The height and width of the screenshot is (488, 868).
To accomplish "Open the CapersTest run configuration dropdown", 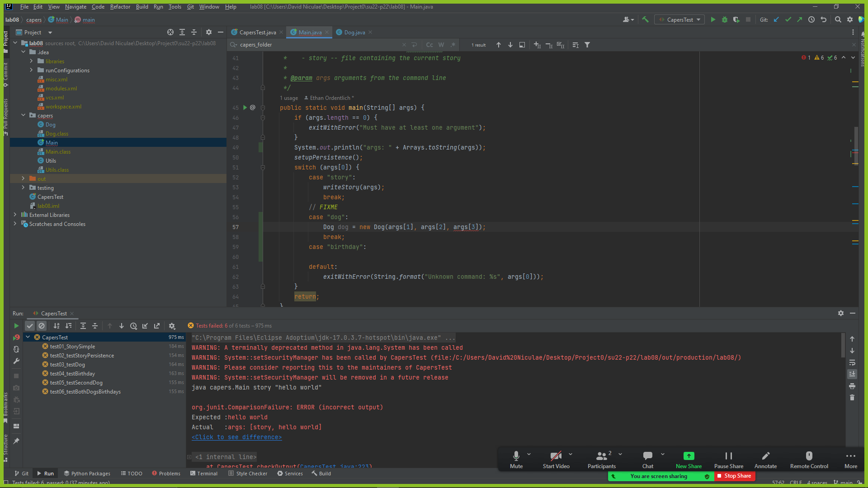I will click(679, 19).
